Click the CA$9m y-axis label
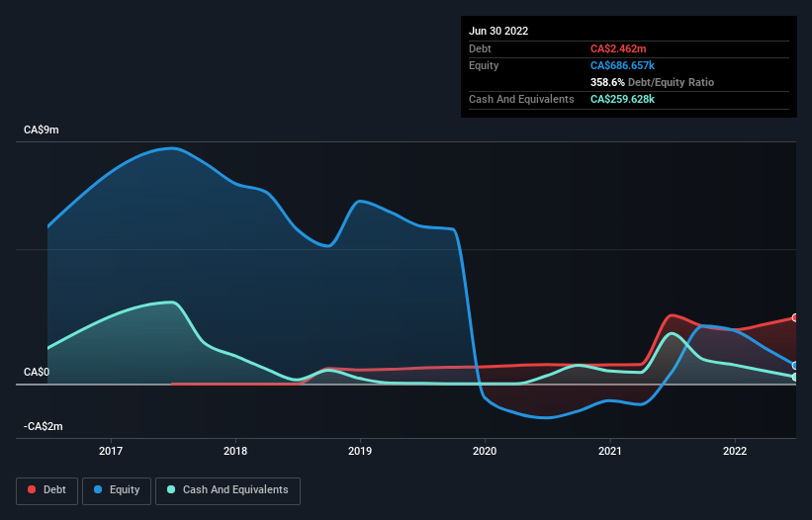Viewport: 812px width, 520px height. 42,130
